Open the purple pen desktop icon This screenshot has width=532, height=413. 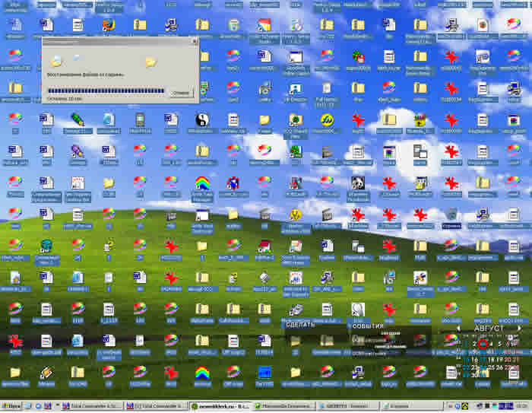78,151
